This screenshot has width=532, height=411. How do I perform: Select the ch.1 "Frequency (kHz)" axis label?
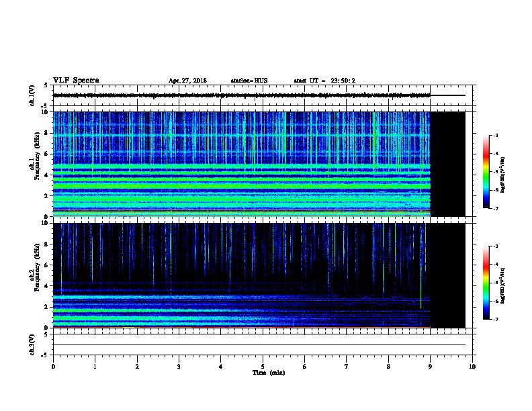point(37,156)
